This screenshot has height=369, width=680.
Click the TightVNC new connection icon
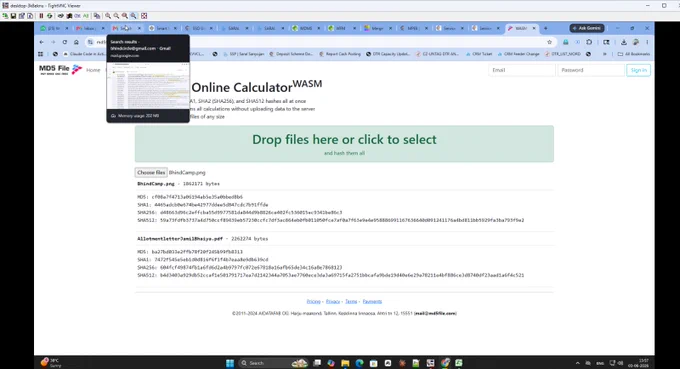(5, 16)
